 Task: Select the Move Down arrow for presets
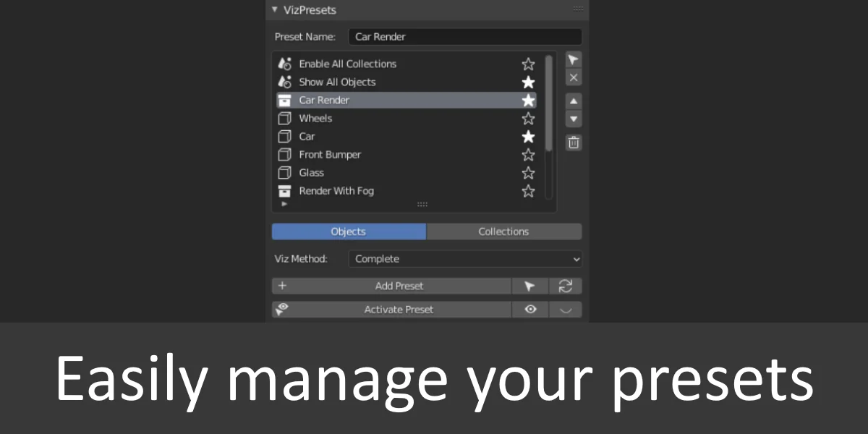[573, 119]
